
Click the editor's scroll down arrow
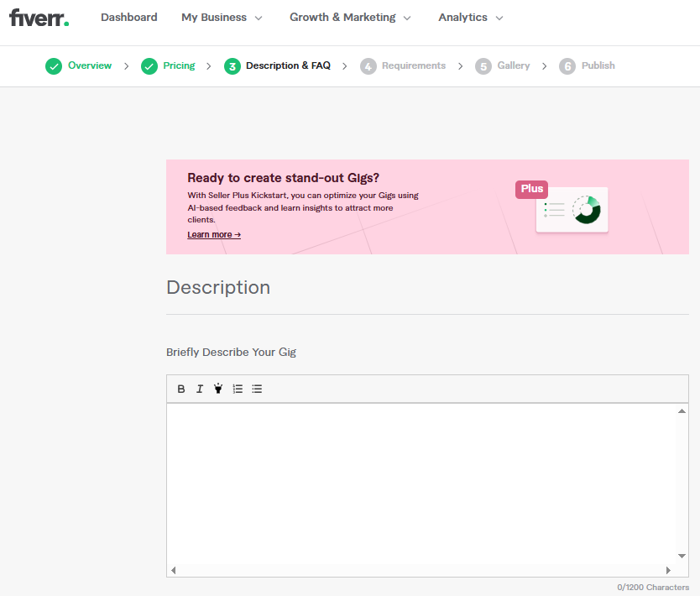coord(682,556)
